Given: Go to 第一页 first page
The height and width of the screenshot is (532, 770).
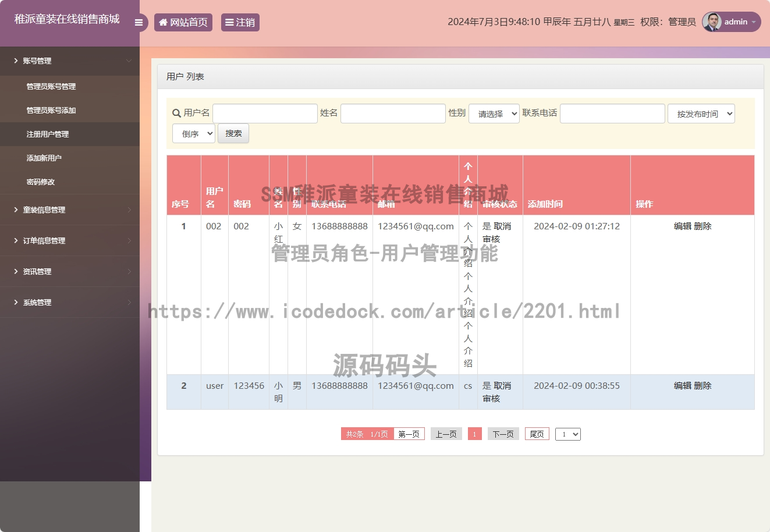Looking at the screenshot, I should pyautogui.click(x=409, y=434).
